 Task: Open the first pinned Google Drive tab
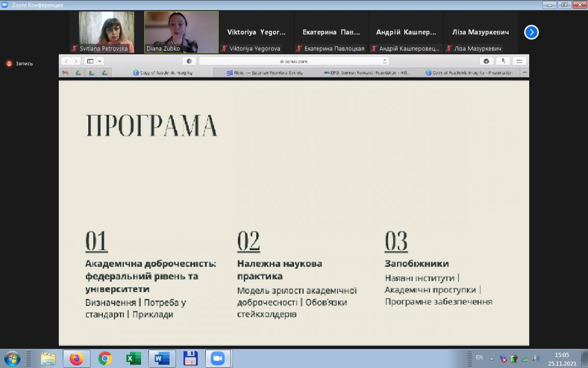click(78, 73)
